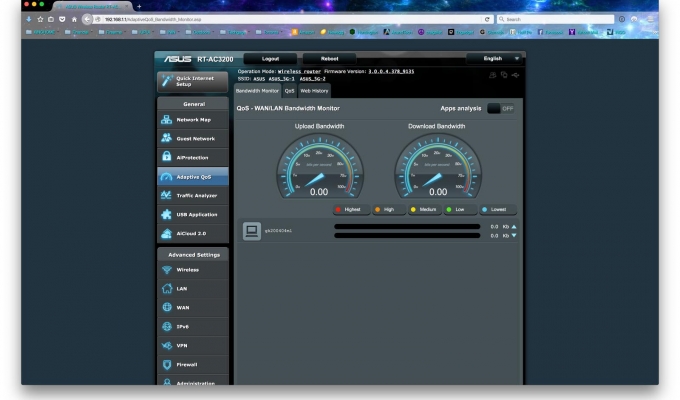Screen dimensions: 680x400
Task: Open Quick Internet Setup wizard
Action: pos(193,81)
